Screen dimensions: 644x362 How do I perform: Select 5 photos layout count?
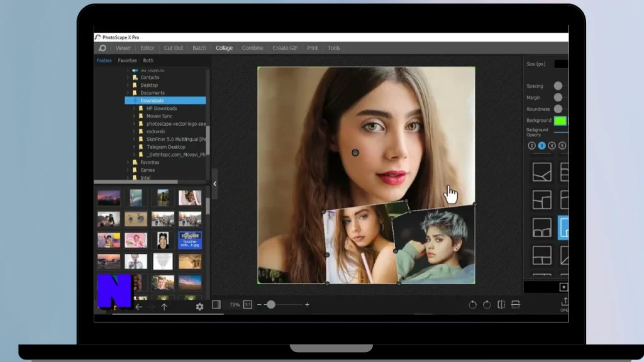click(562, 146)
